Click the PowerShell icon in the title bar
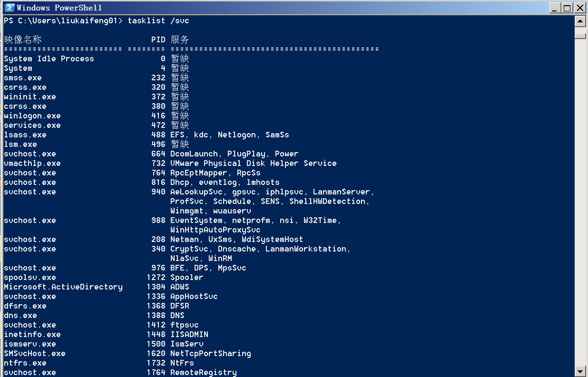Viewport: 588px width, 377px height. (9, 8)
